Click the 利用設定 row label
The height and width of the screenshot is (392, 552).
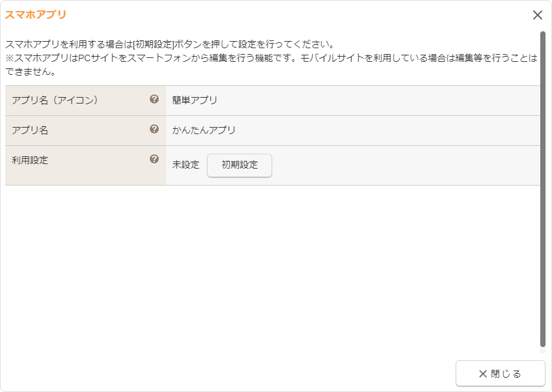(x=30, y=160)
